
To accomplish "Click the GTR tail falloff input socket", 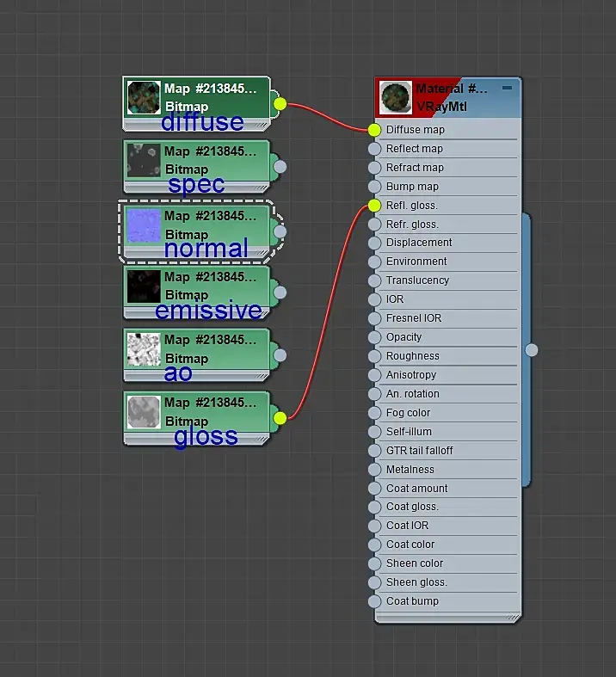I will tap(375, 450).
